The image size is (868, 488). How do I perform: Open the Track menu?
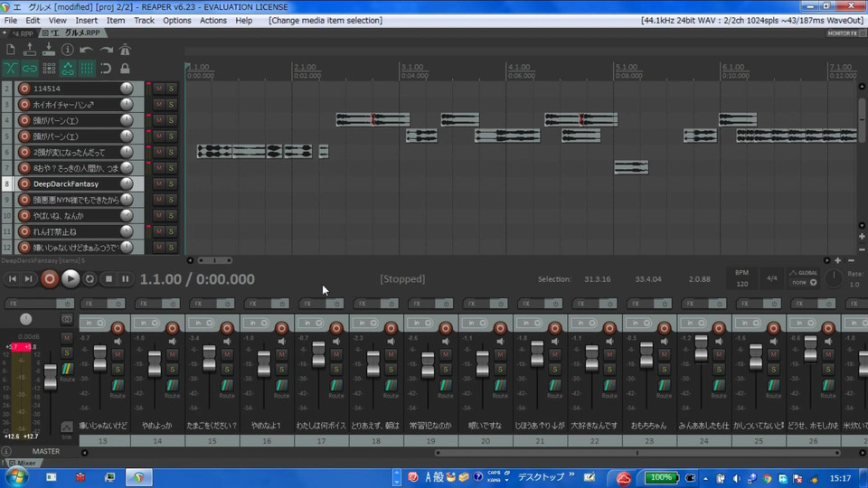click(144, 20)
